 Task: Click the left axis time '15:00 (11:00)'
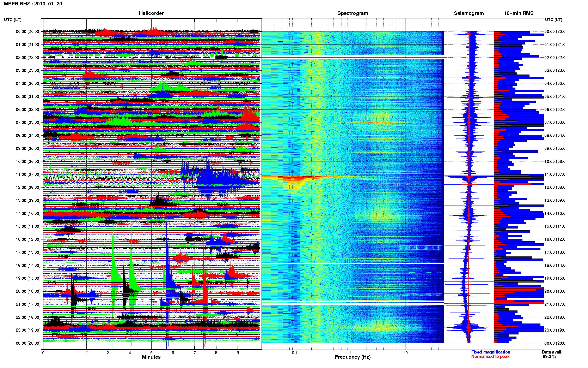(28, 226)
